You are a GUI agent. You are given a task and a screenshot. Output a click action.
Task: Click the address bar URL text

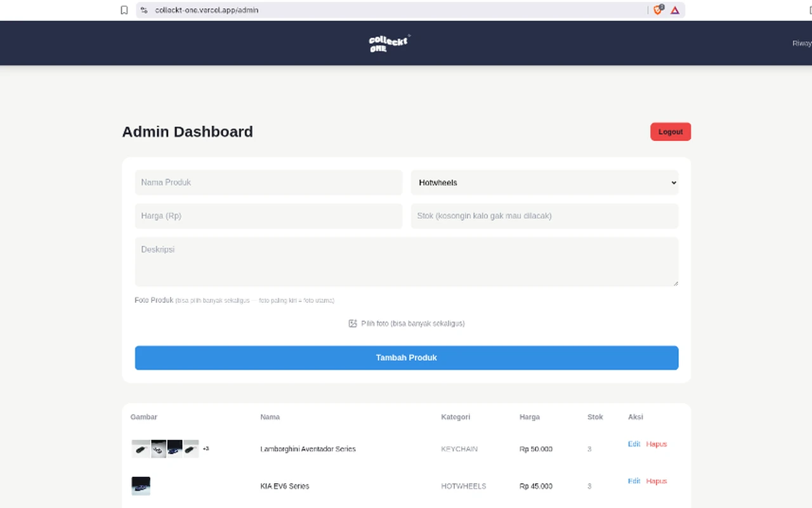click(x=207, y=10)
